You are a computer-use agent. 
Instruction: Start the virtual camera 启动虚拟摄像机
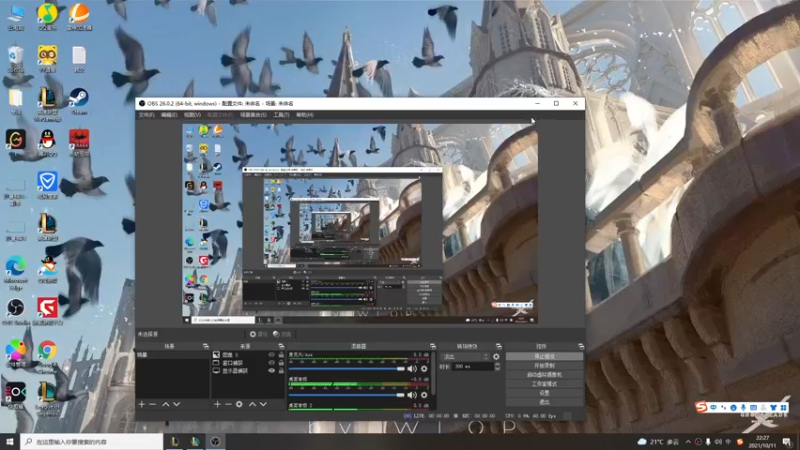544,374
